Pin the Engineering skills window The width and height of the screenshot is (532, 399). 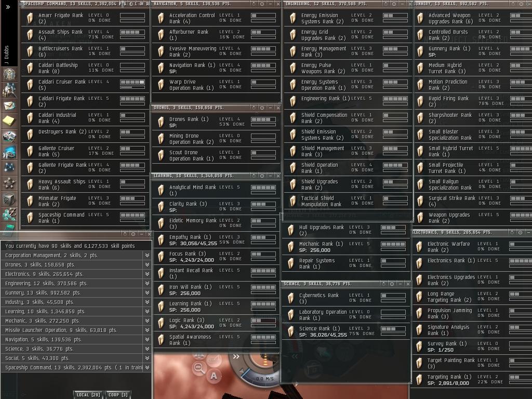click(386, 4)
